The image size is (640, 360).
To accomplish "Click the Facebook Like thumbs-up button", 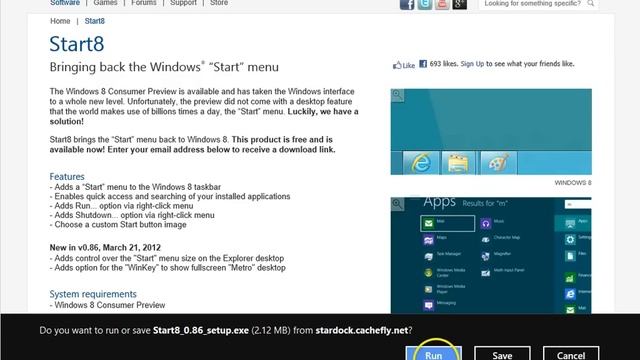I will coord(404,65).
